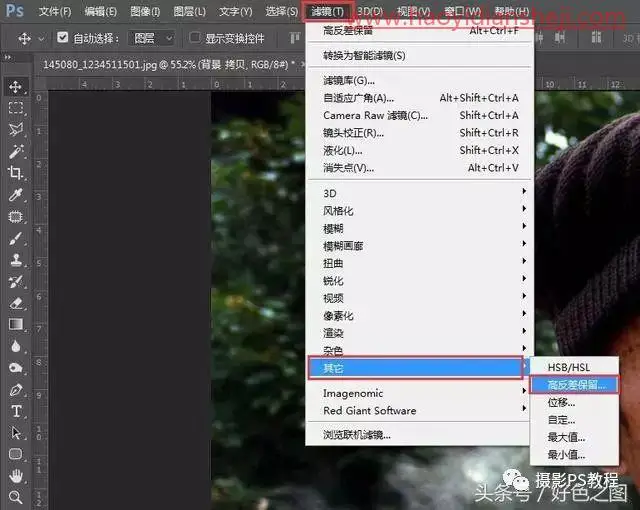Select the Rectangular Marquee tool
The image size is (640, 510).
coord(16,108)
